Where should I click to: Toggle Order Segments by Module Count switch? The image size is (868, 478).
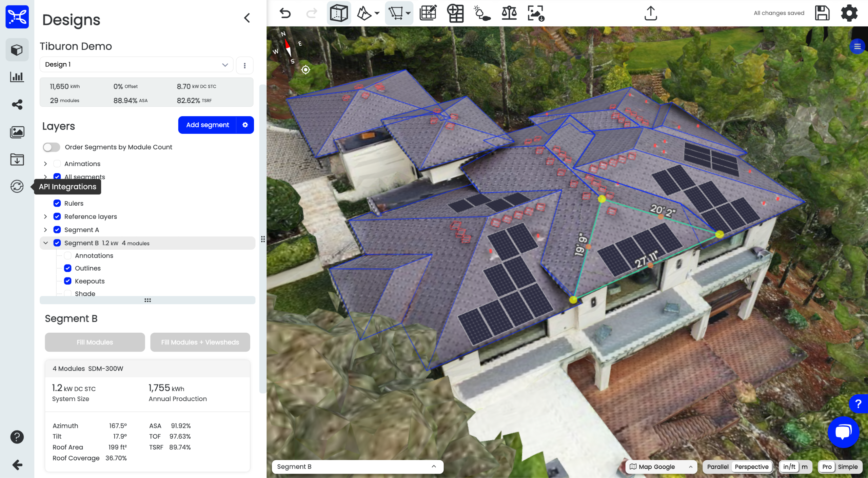coord(52,147)
